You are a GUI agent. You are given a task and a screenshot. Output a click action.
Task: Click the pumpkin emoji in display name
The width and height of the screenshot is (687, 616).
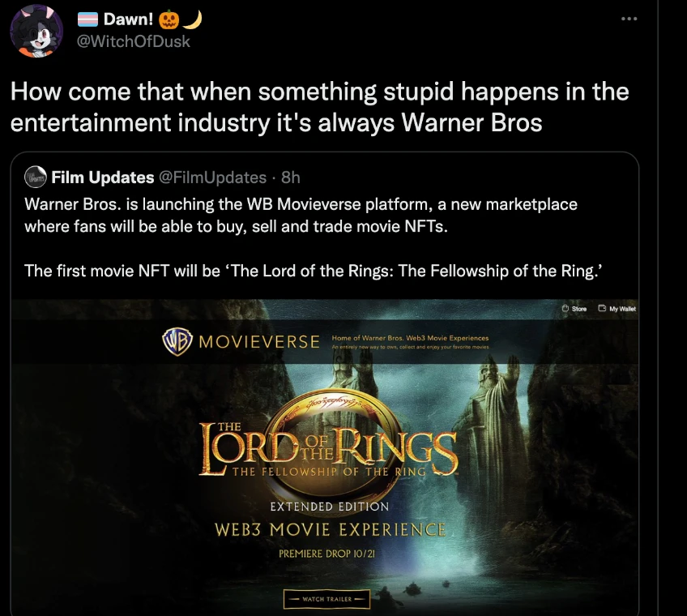coord(169,19)
